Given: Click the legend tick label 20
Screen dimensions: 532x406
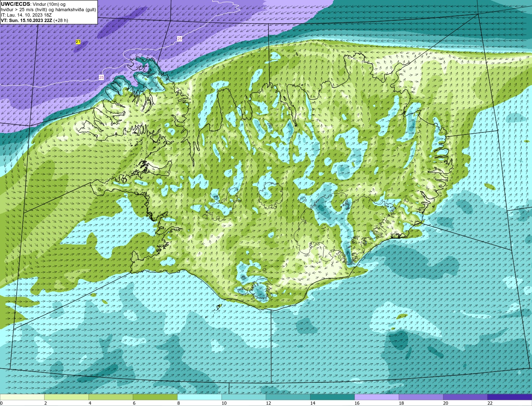Looking at the screenshot, I should point(446,403).
